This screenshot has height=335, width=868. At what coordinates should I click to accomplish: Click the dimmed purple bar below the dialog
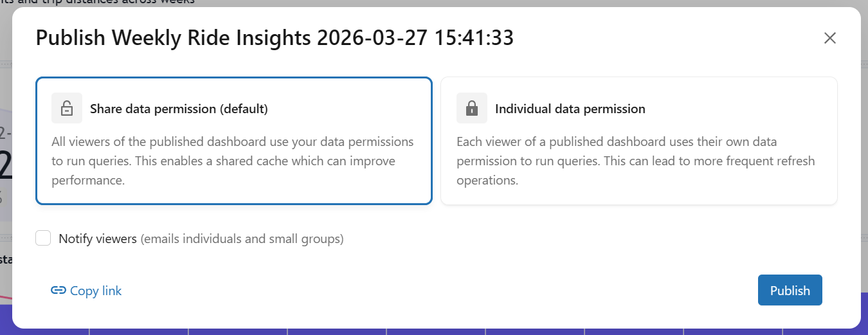[x=434, y=332]
